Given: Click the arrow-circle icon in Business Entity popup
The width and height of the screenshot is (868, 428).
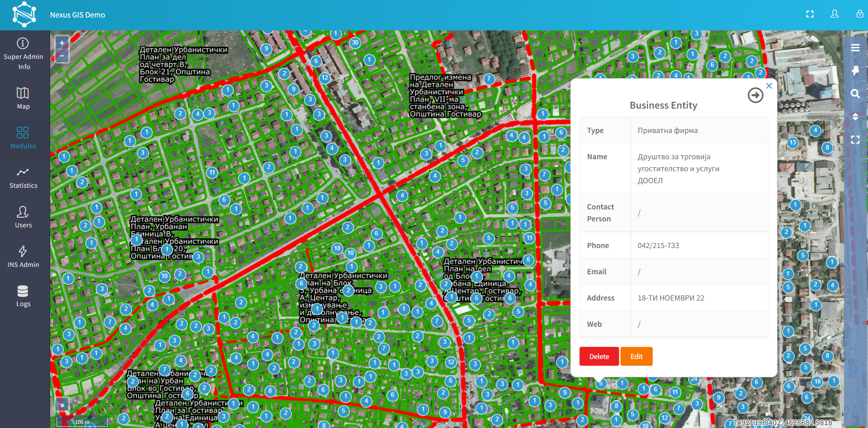Looking at the screenshot, I should [x=755, y=95].
